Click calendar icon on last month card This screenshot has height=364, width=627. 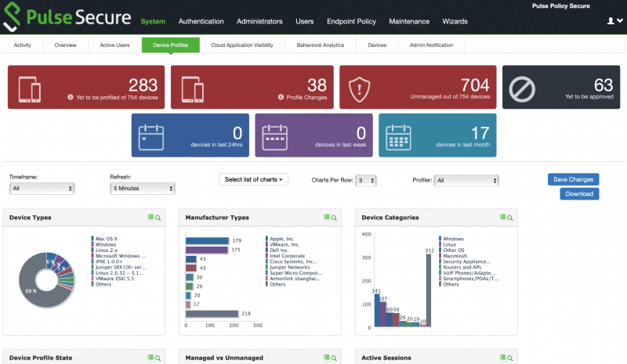(398, 138)
